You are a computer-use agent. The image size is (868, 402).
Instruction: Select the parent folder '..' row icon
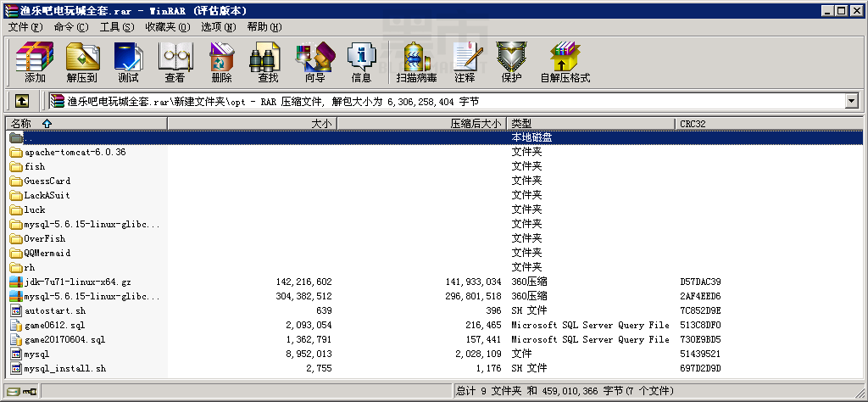pyautogui.click(x=16, y=137)
